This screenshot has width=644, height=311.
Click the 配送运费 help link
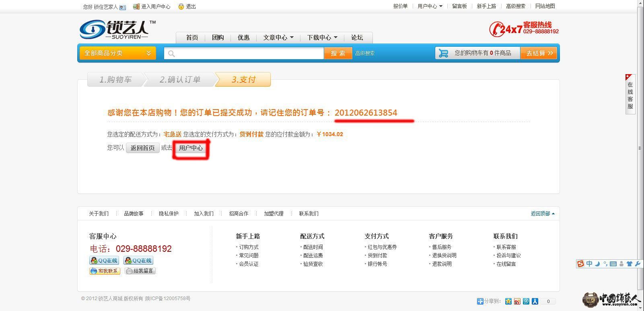click(313, 255)
